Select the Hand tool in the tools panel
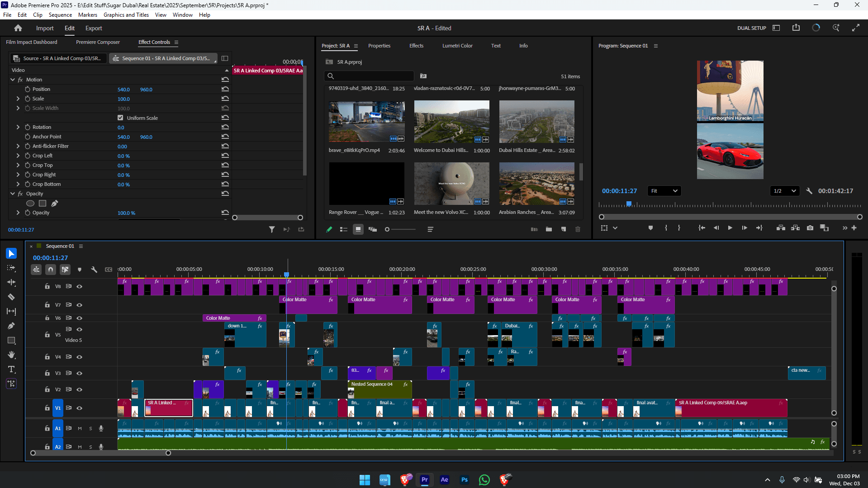The height and width of the screenshot is (488, 868). (11, 355)
